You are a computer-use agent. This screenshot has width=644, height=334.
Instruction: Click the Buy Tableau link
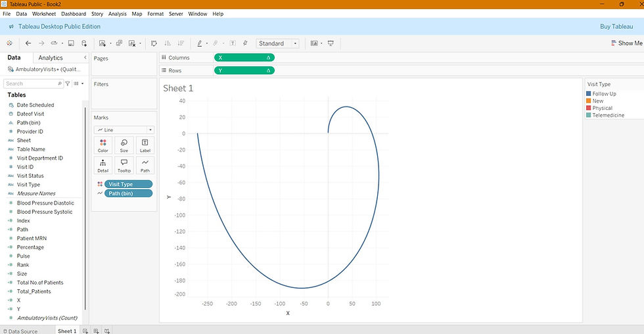616,26
